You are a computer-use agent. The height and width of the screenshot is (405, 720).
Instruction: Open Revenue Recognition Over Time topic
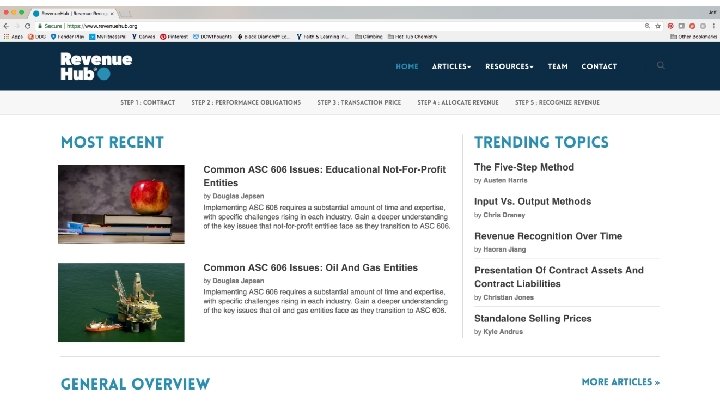(x=548, y=236)
